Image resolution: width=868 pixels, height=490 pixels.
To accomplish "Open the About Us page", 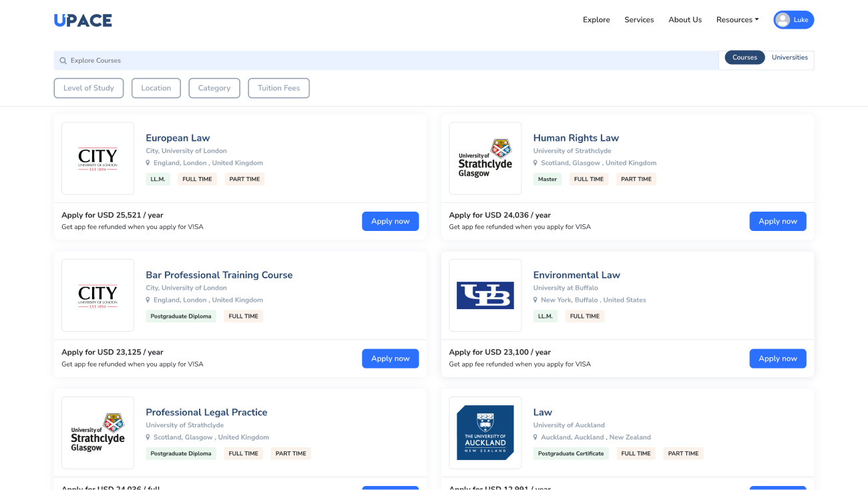I will pyautogui.click(x=685, y=20).
